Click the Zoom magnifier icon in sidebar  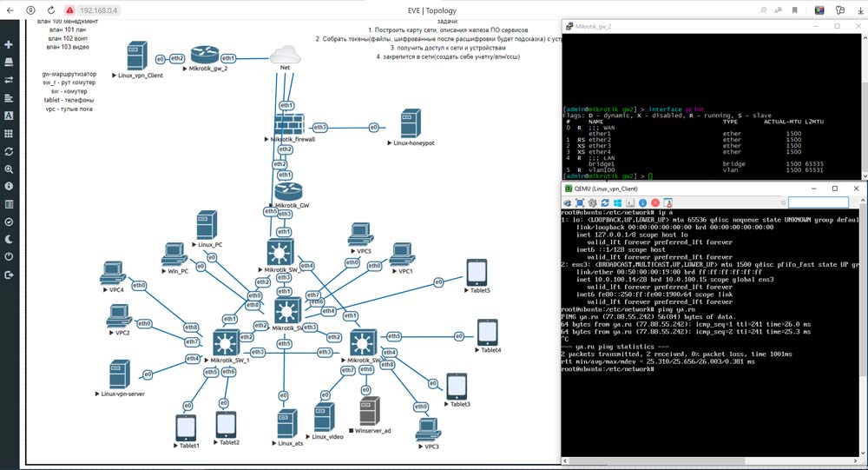point(9,169)
